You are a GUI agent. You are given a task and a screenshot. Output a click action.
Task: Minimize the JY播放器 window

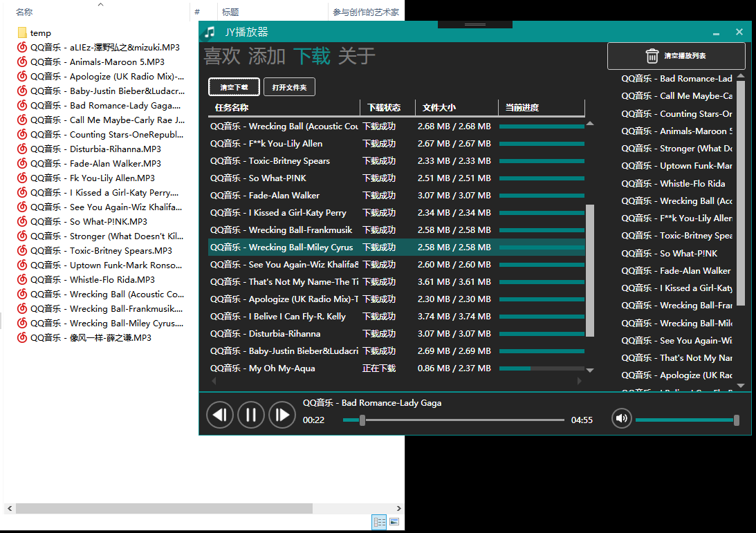click(716, 32)
